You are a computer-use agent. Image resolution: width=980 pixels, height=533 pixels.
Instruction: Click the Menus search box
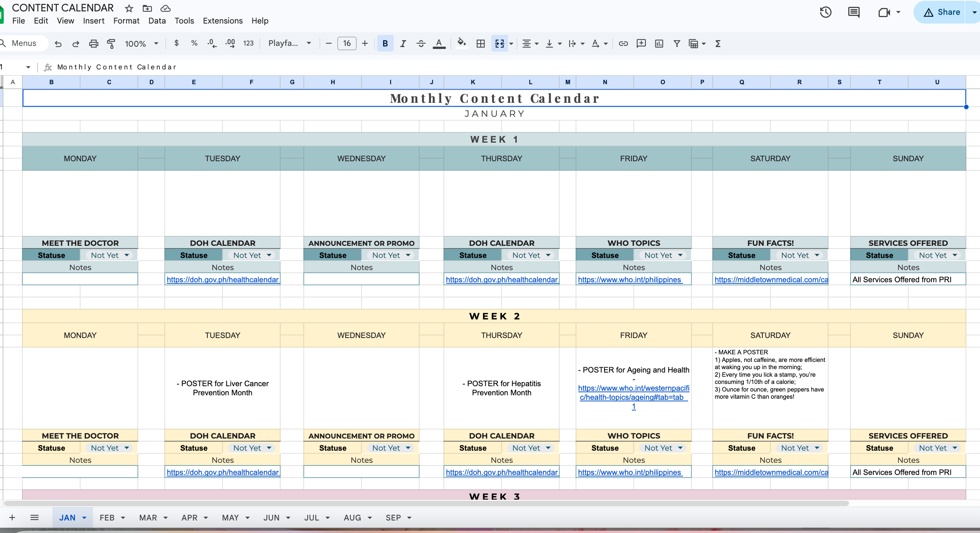click(x=24, y=43)
